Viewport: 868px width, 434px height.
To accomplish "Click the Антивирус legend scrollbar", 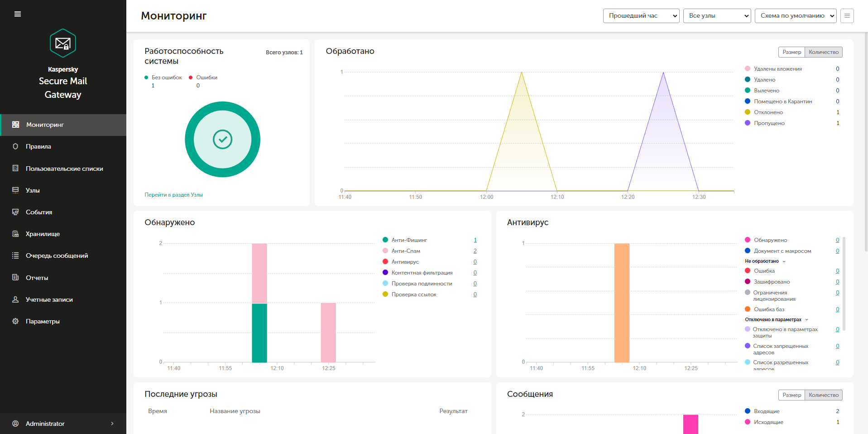I will (x=844, y=284).
